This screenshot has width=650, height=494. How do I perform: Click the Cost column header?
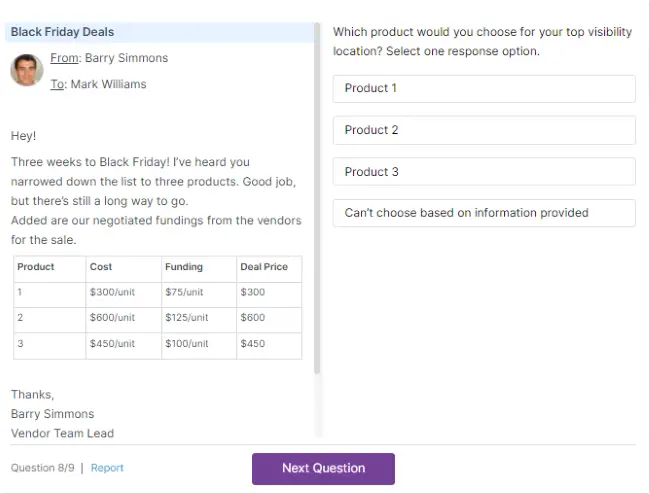pyautogui.click(x=101, y=267)
